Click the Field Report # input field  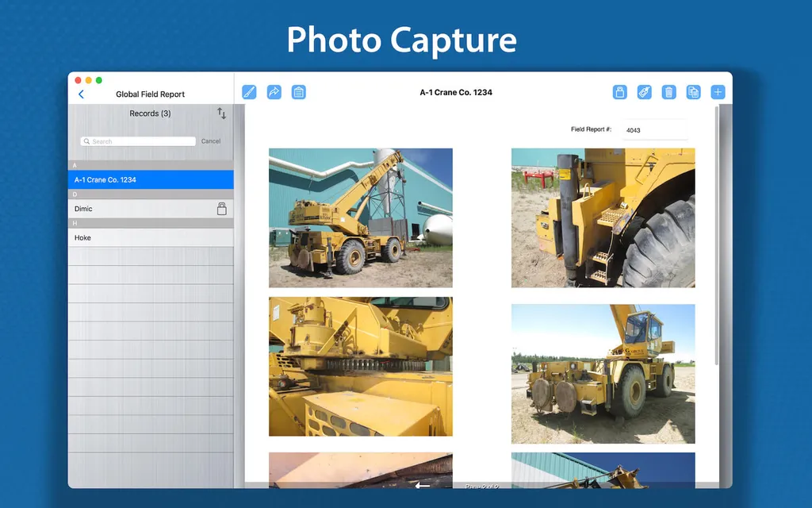point(655,129)
